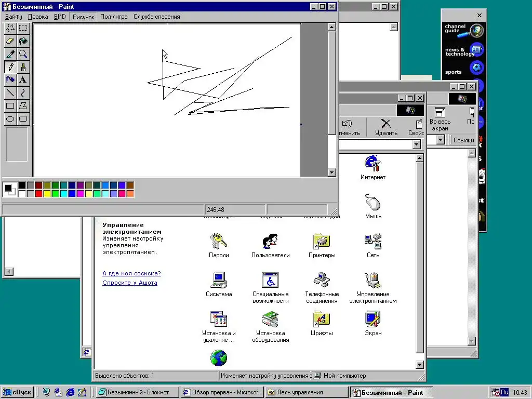
Task: Select the Brush tool in Paint
Action: pyautogui.click(x=23, y=67)
